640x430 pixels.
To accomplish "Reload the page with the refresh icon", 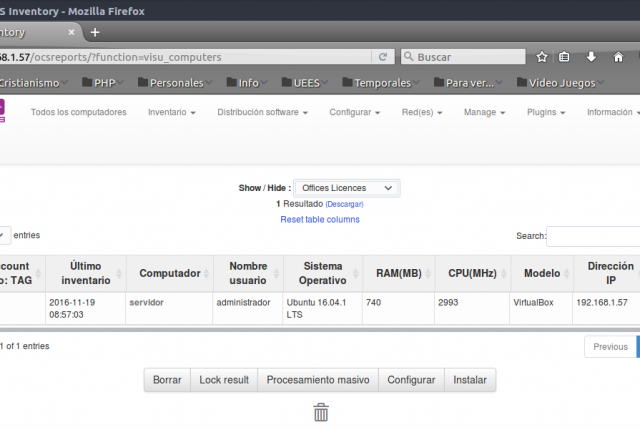I will point(382,57).
